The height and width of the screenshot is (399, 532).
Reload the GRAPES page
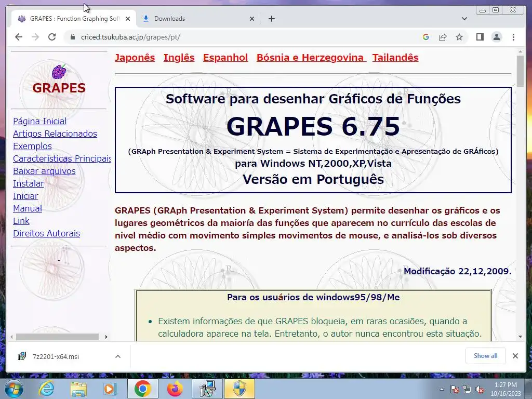52,37
